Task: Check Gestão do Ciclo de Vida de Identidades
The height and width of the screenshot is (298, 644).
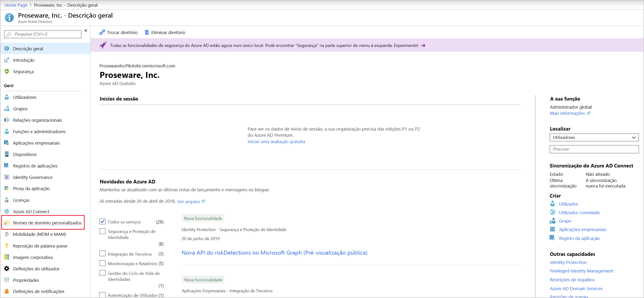Action: (102, 273)
